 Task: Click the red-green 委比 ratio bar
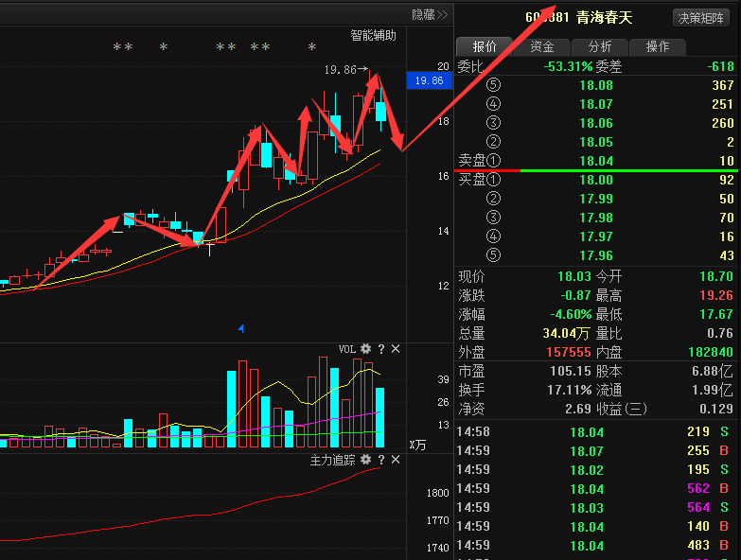click(x=596, y=170)
